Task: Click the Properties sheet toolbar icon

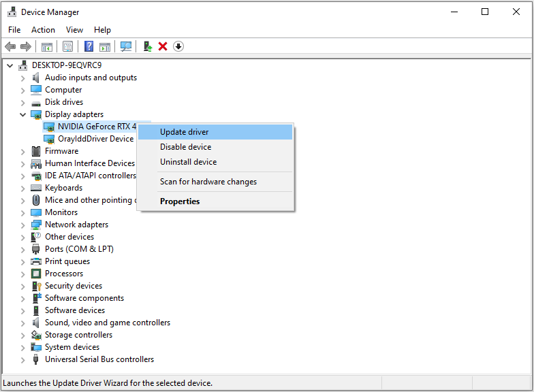Action: pos(67,46)
